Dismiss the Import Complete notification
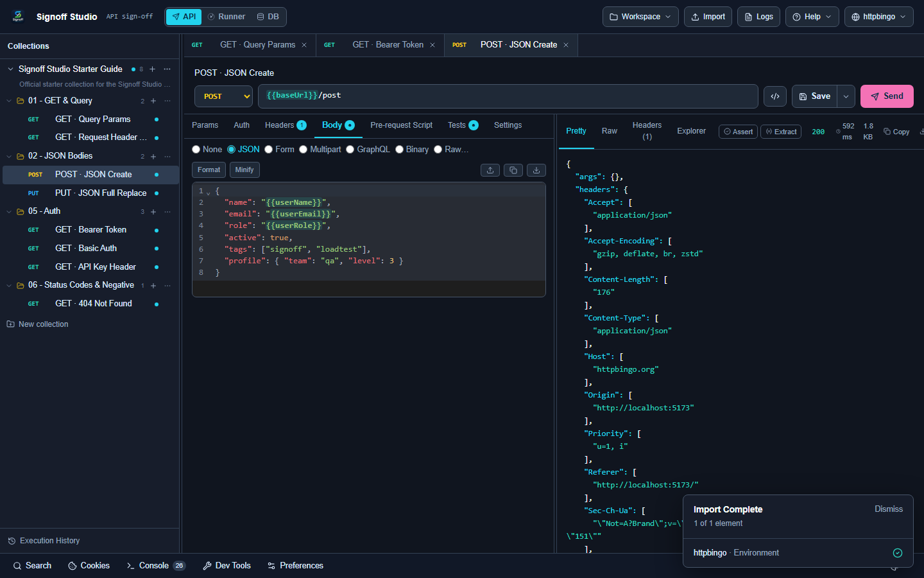 point(889,509)
